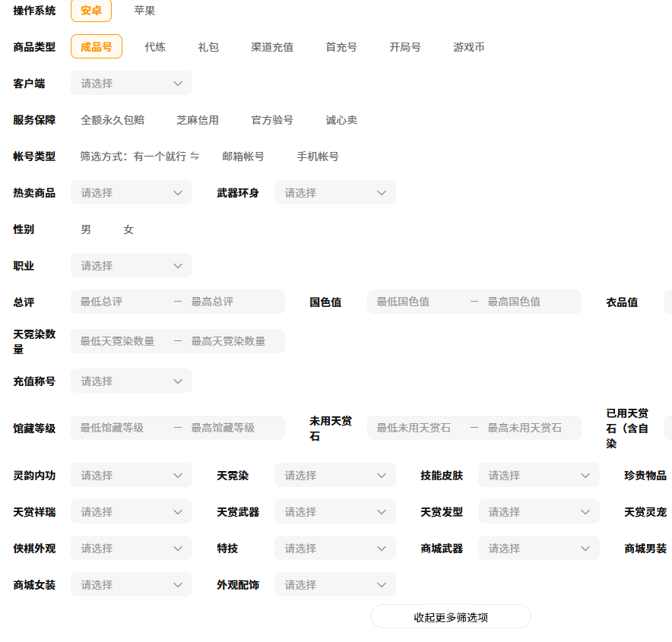The height and width of the screenshot is (642, 672).
Task: Open the 天赏武器 dropdown chevron
Action: 382,512
